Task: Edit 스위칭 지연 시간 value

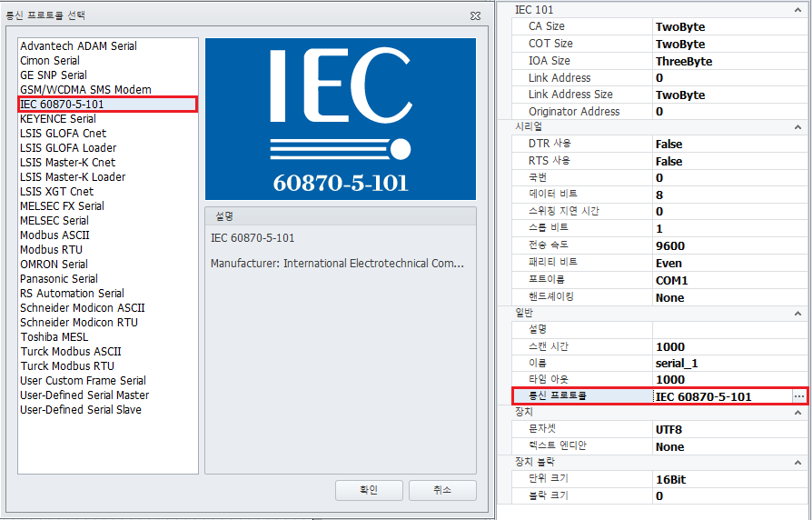Action: [x=729, y=212]
